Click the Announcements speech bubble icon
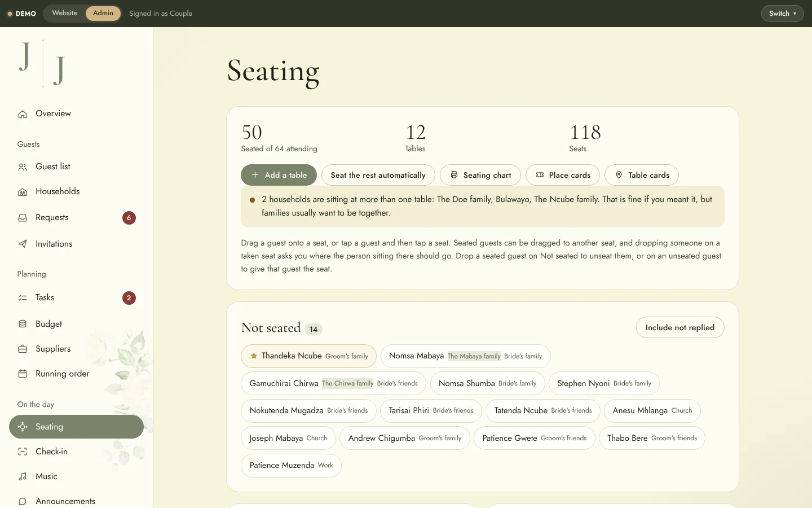812x508 pixels. point(23,502)
